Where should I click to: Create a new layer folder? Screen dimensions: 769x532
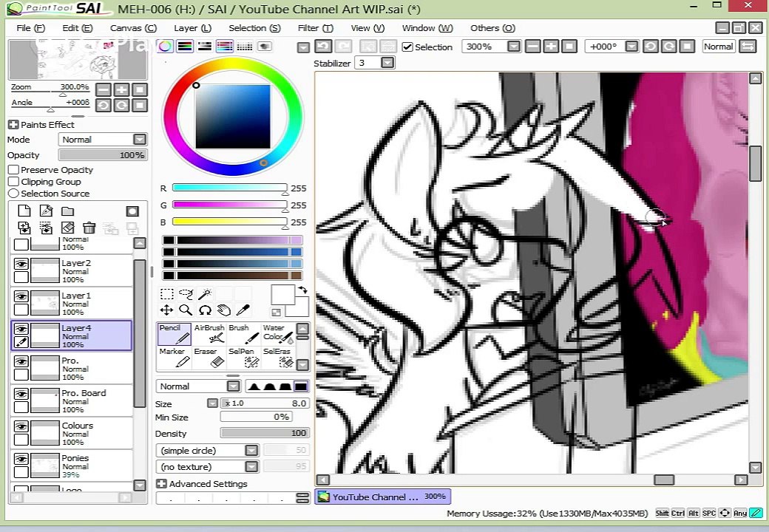pos(68,211)
